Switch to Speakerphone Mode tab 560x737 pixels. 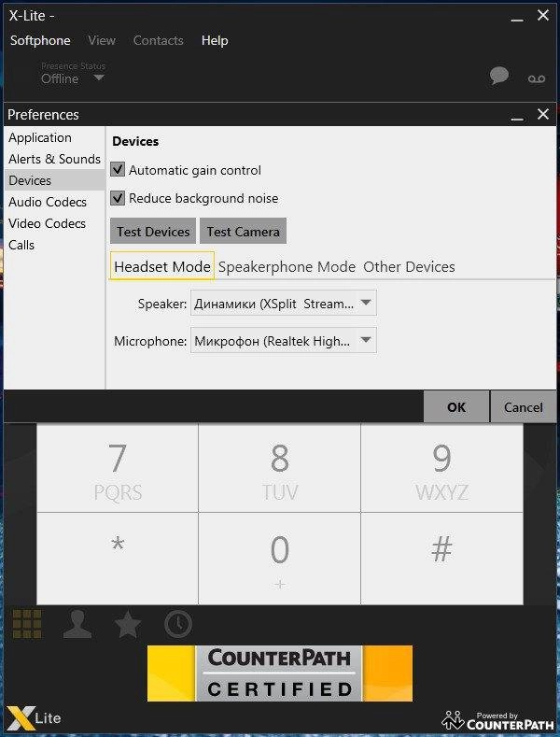[x=287, y=266]
